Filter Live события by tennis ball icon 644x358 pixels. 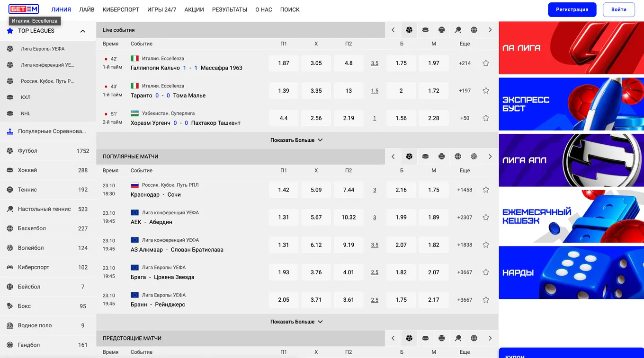[441, 30]
